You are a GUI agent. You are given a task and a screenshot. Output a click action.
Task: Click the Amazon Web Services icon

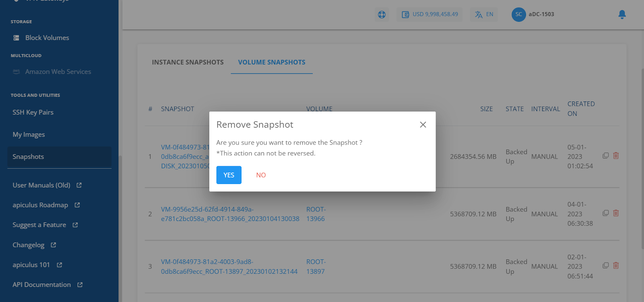pyautogui.click(x=16, y=72)
